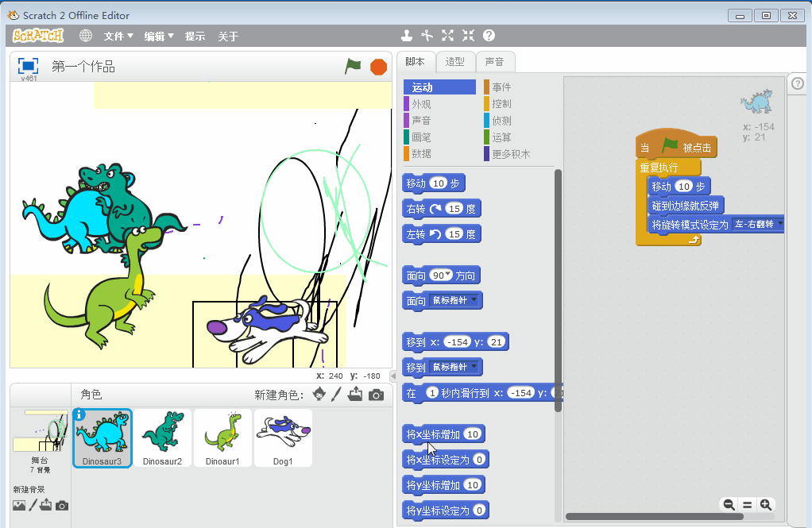Open the 提示 menu
The height and width of the screenshot is (528, 812).
195,37
